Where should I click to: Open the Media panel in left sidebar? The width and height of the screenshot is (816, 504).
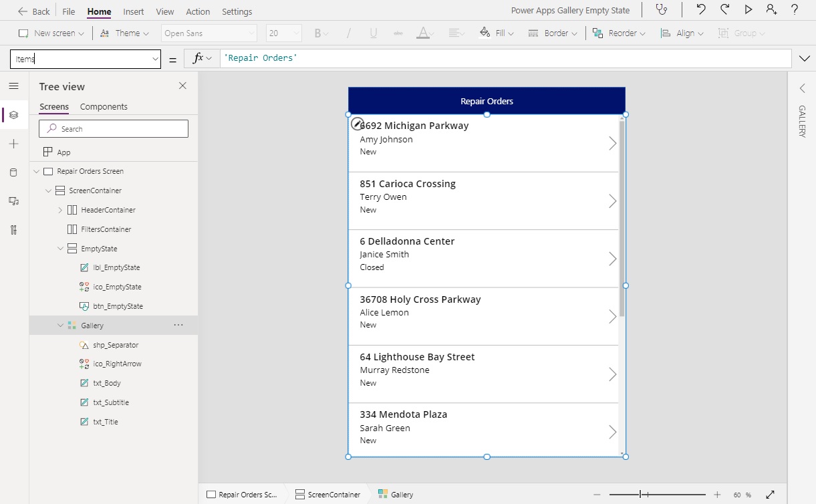click(x=14, y=201)
